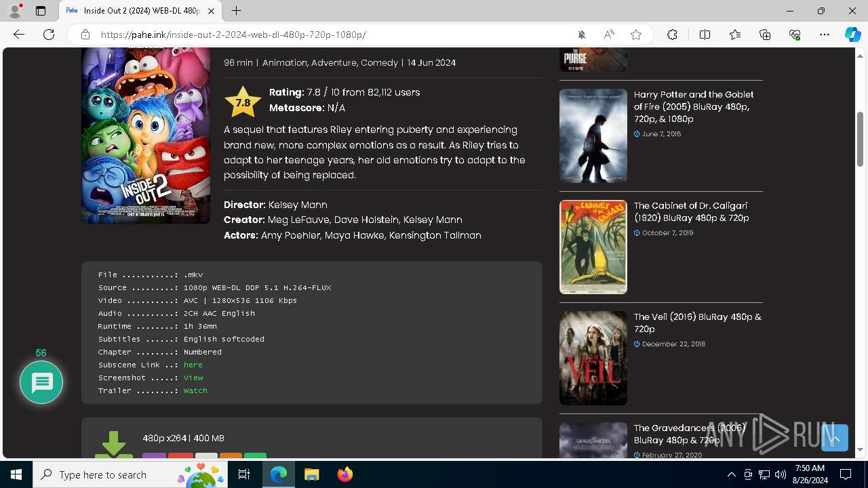Show hidden system tray icons

[731, 474]
